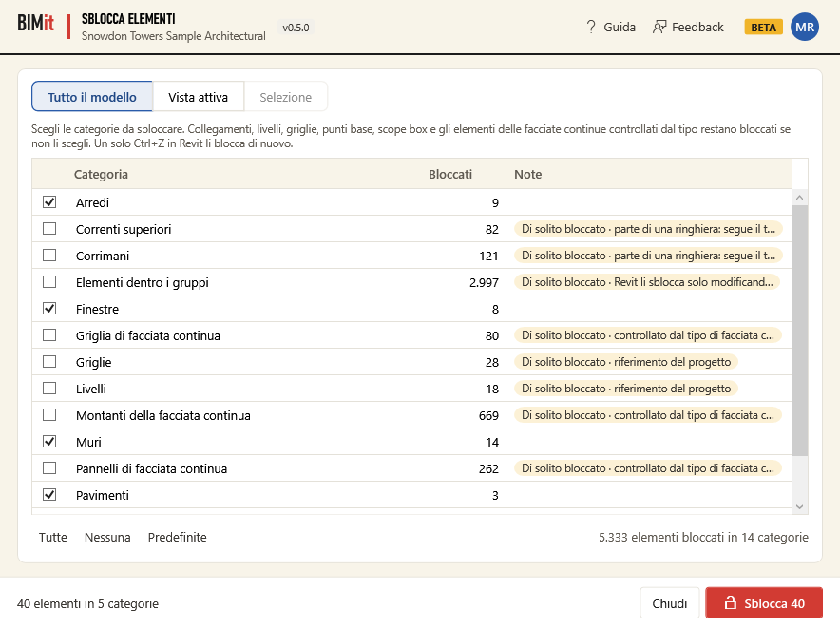The image size is (840, 628).
Task: Click the note on the Griglie row
Action: [x=626, y=362]
